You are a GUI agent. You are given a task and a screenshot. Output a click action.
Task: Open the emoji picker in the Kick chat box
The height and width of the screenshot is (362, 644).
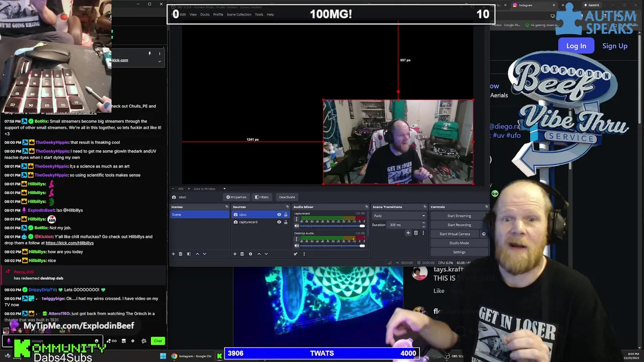coord(97,341)
